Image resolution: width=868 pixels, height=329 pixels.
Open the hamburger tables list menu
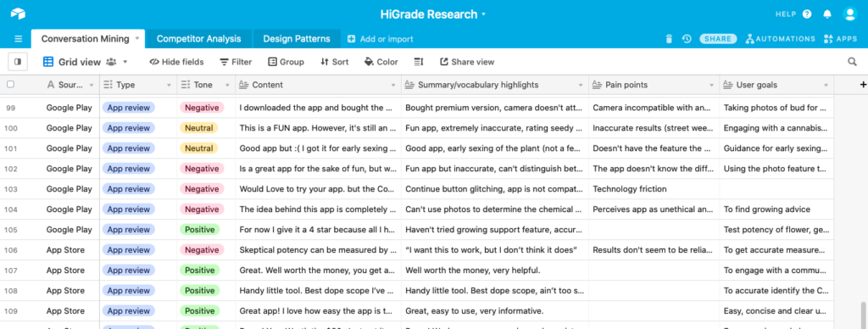click(x=19, y=39)
